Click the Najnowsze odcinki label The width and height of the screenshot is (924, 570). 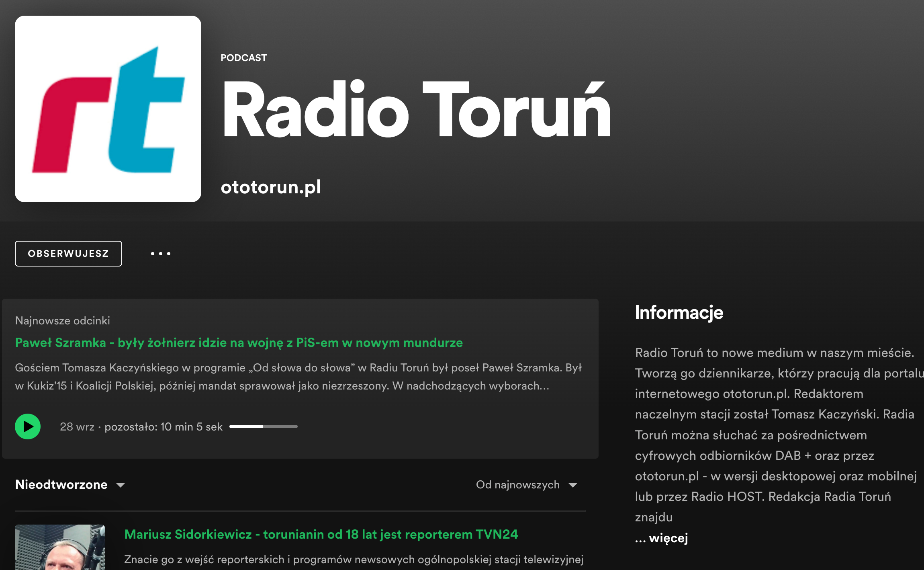[x=63, y=320]
